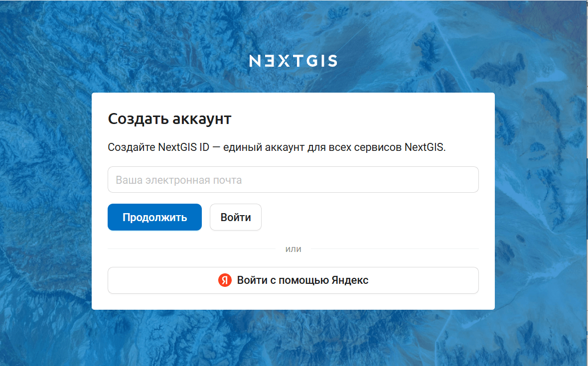Click the "GIS" letters of the logo
The image size is (588, 366).
click(x=322, y=61)
